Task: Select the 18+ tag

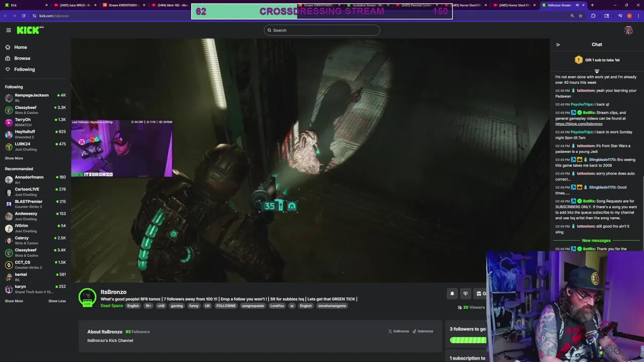Action: (x=148, y=306)
